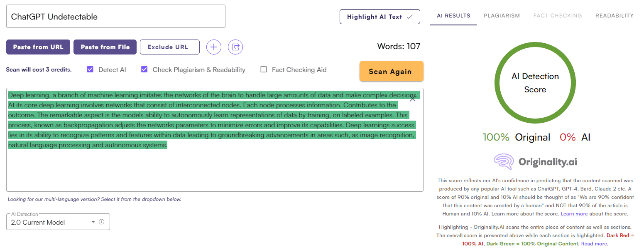Viewport: 644px width, 250px height.
Task: Click the plus circle icon
Action: point(214,47)
